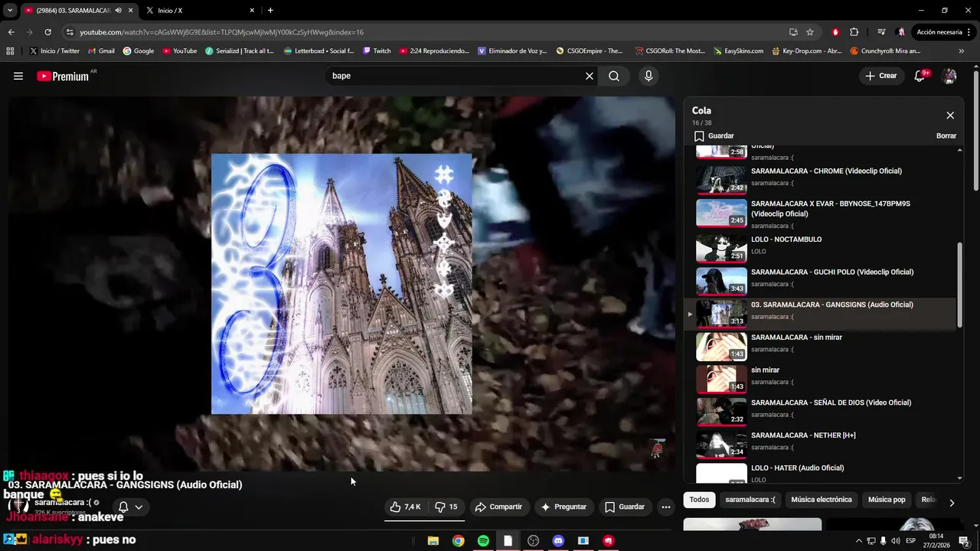
Task: Clear the search box with the X icon
Action: (x=590, y=76)
